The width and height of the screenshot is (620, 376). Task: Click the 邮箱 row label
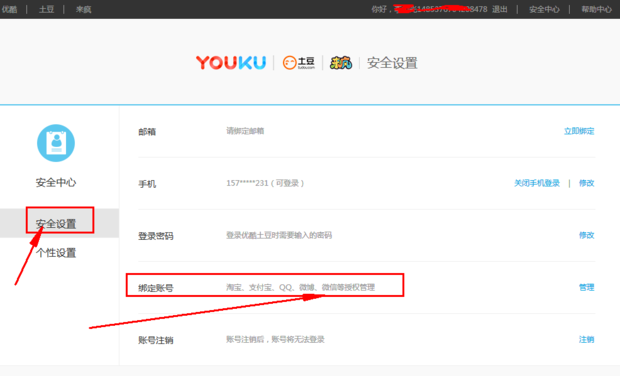(x=147, y=132)
